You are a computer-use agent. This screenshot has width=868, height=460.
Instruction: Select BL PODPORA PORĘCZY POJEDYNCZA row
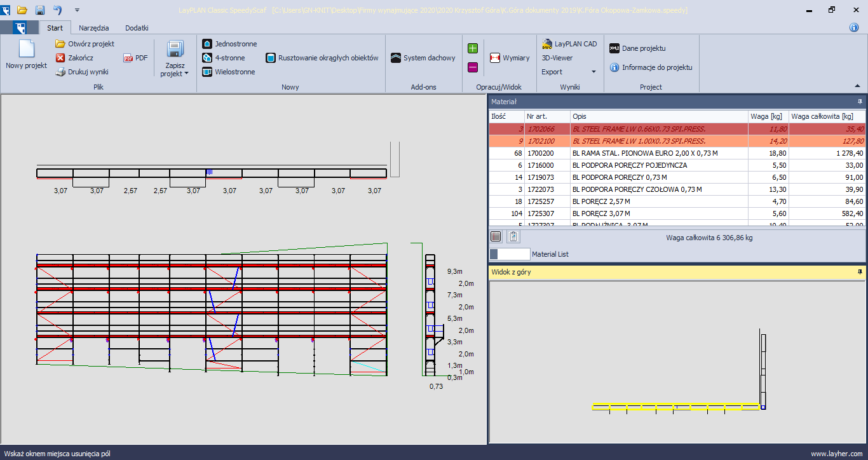pyautogui.click(x=677, y=165)
